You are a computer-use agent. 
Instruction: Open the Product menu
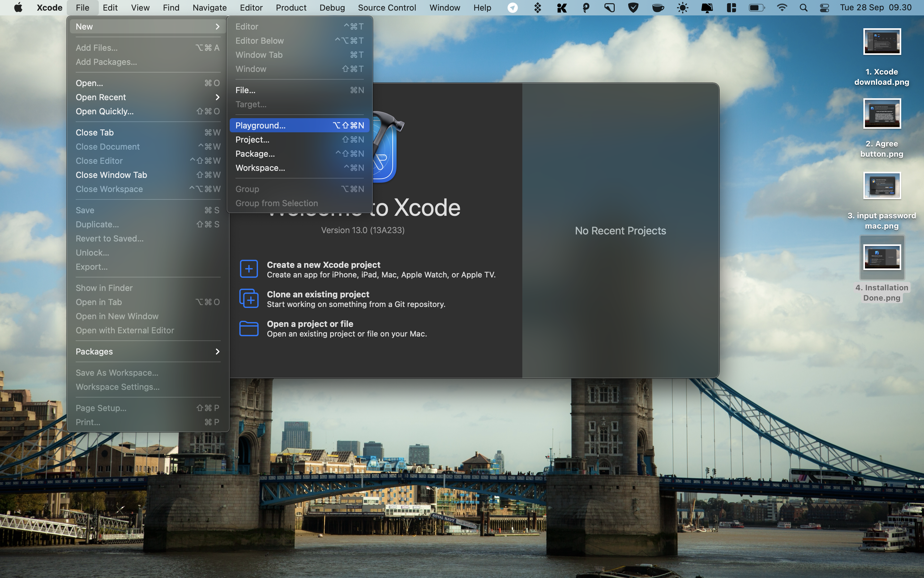pyautogui.click(x=291, y=8)
